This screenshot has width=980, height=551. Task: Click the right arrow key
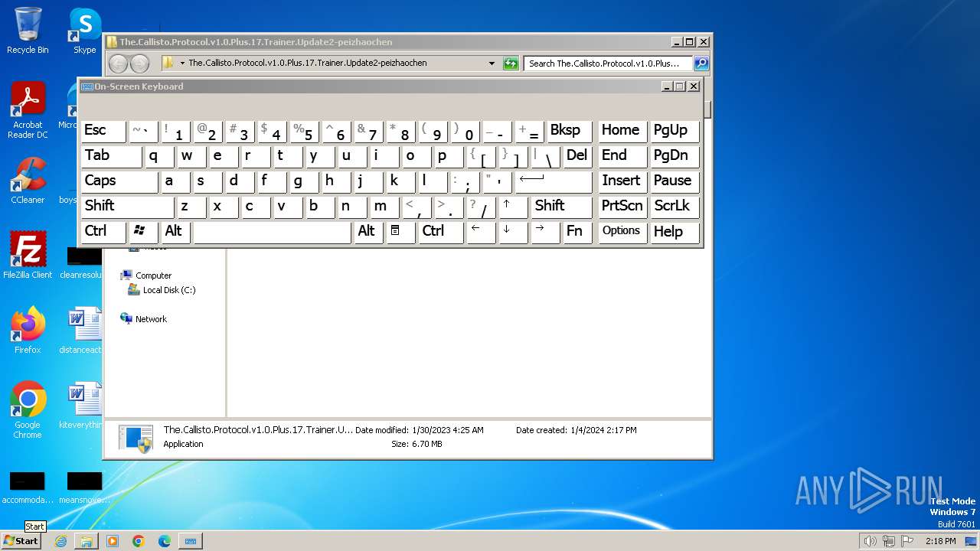click(545, 232)
